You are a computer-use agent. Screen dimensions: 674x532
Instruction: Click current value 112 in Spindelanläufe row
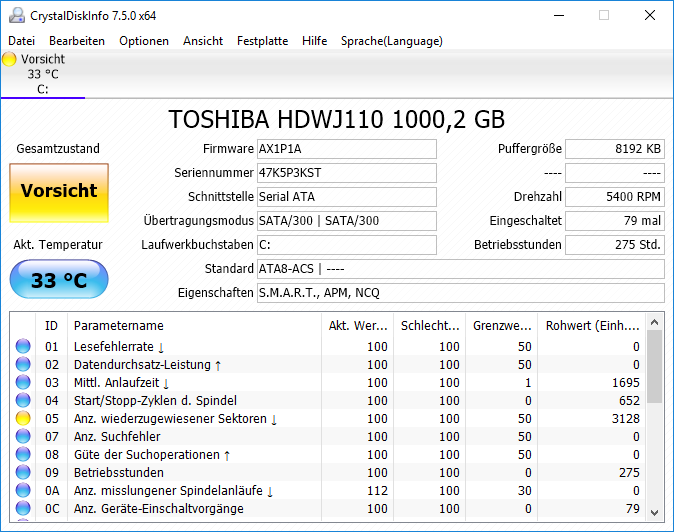pyautogui.click(x=377, y=491)
